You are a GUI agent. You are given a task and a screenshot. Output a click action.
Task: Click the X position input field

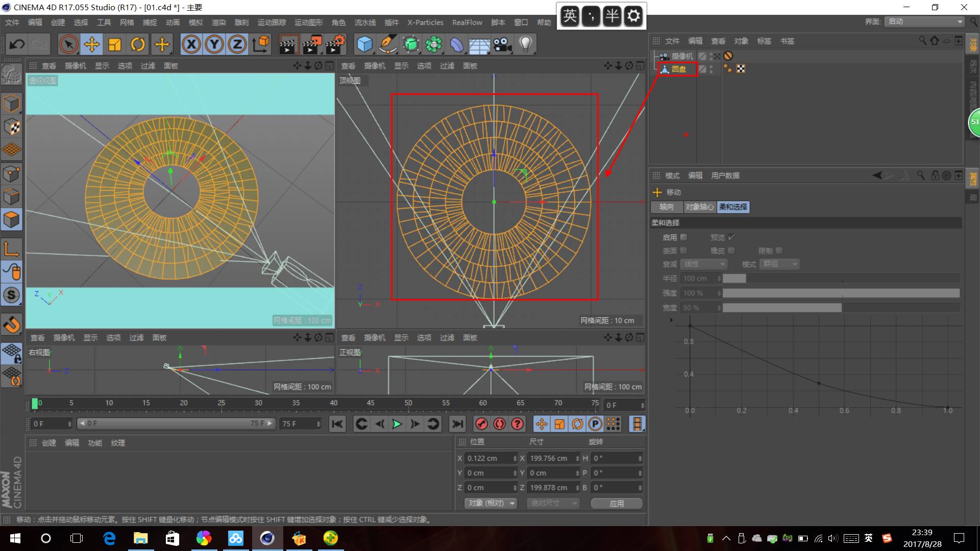pos(489,458)
